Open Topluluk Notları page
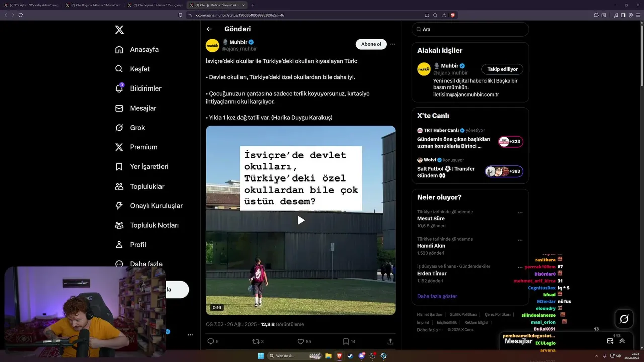This screenshot has height=362, width=644. [x=146, y=225]
